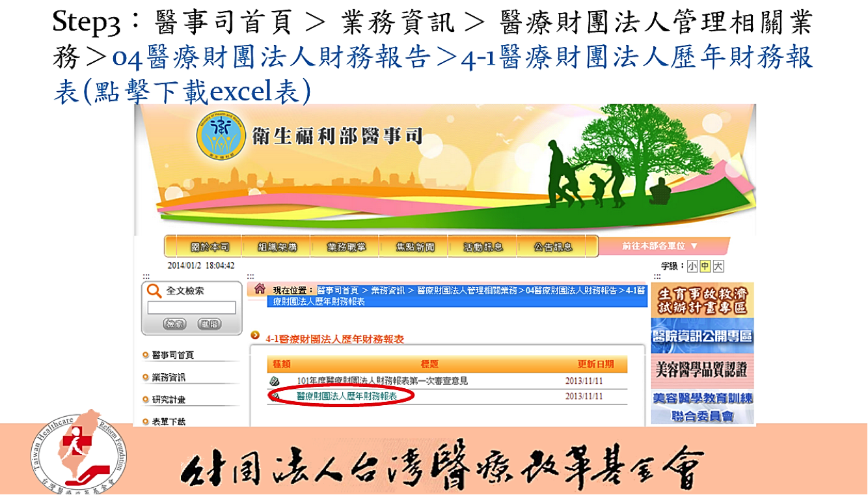
Task: Open 醫事司首頁 in the left sidebar
Action: pyautogui.click(x=173, y=355)
